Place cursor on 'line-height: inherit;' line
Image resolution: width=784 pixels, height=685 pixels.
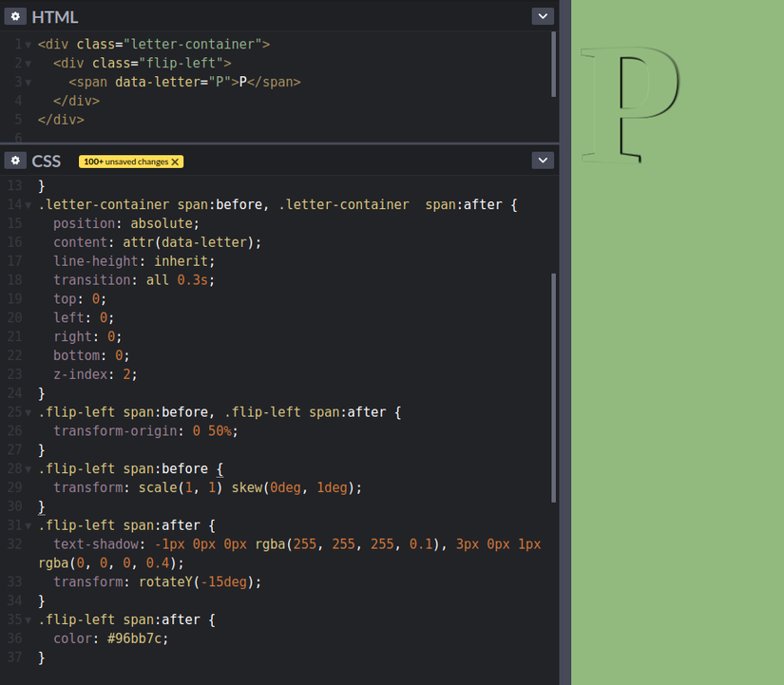click(134, 261)
